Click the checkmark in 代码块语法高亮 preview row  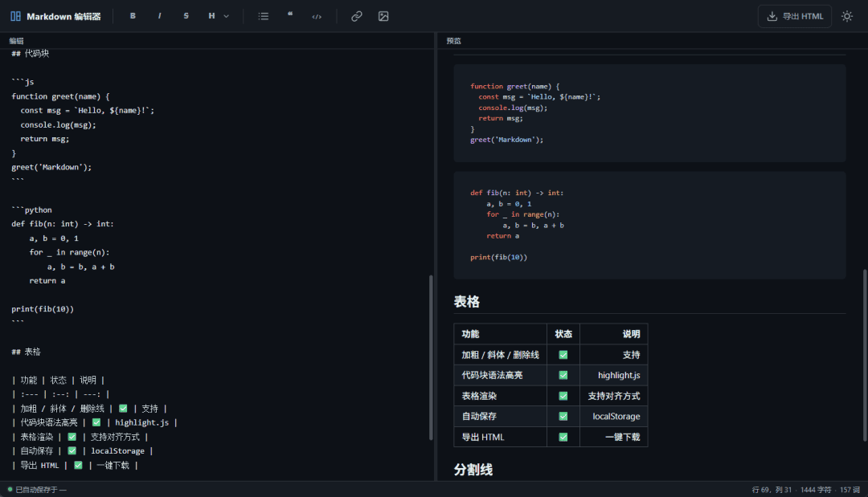tap(563, 376)
